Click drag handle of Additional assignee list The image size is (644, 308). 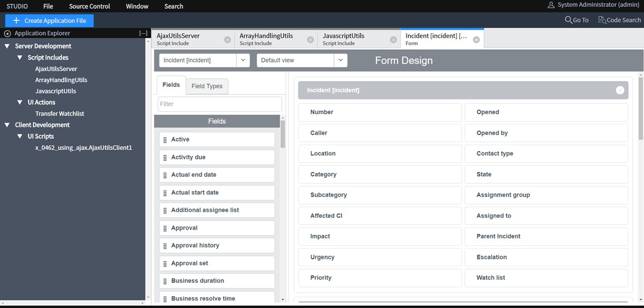(165, 210)
